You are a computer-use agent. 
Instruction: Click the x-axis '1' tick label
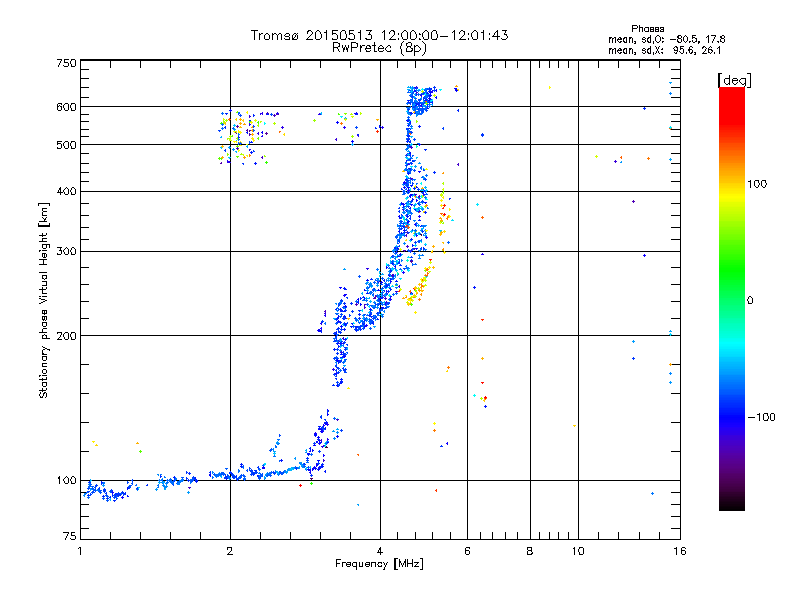[x=80, y=551]
